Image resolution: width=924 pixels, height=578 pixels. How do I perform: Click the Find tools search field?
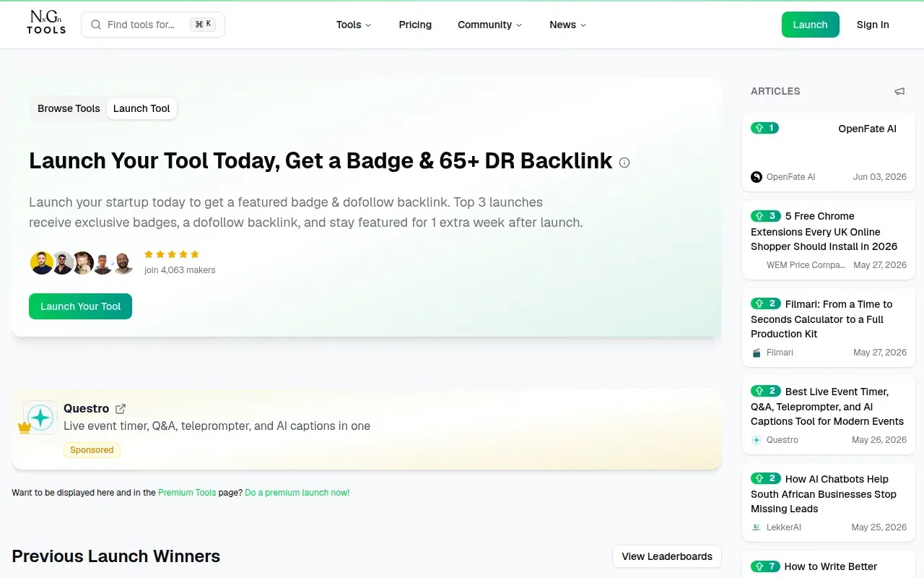click(x=153, y=25)
